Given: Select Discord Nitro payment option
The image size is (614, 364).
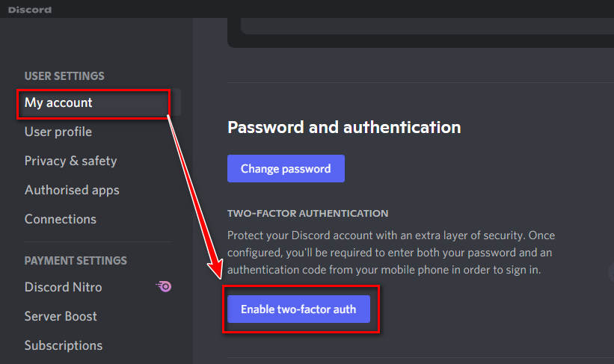Looking at the screenshot, I should [63, 287].
